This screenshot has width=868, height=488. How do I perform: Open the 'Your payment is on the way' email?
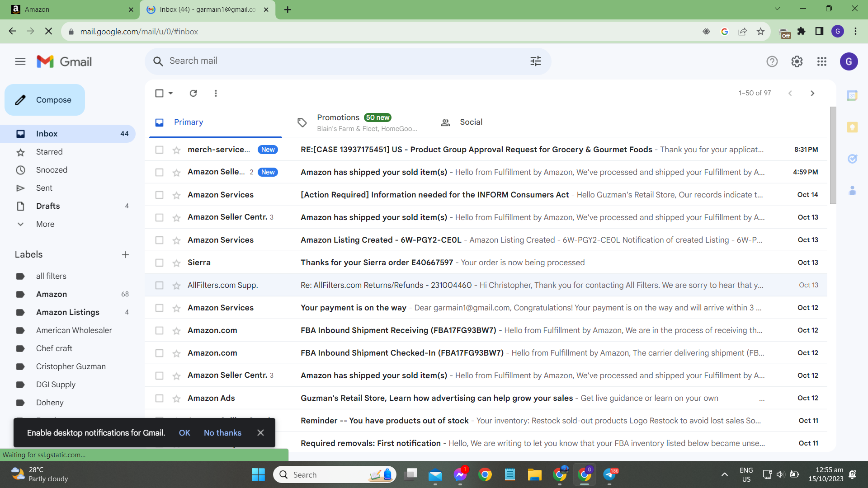click(x=486, y=308)
